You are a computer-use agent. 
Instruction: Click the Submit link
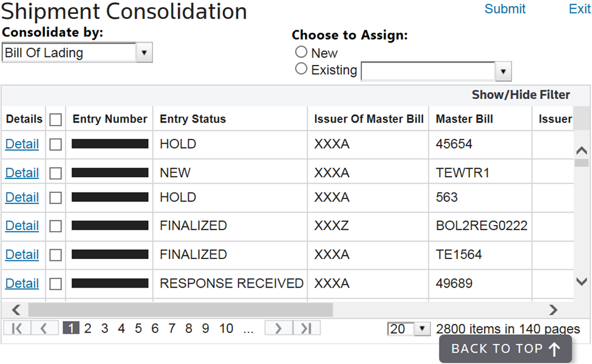[505, 9]
